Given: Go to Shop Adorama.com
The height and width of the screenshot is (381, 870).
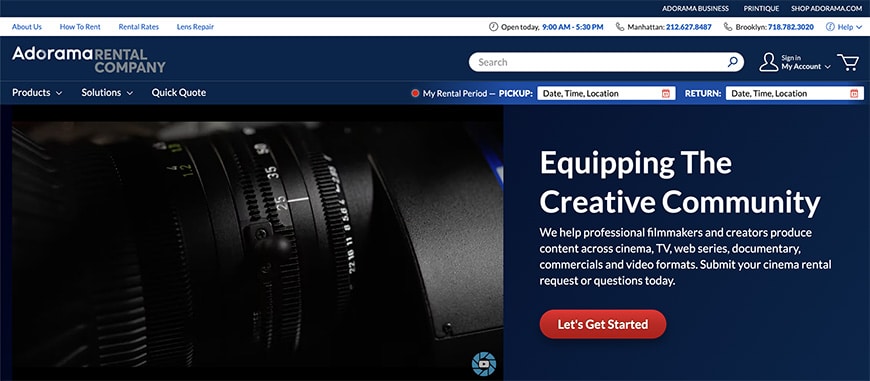Looking at the screenshot, I should click(827, 8).
